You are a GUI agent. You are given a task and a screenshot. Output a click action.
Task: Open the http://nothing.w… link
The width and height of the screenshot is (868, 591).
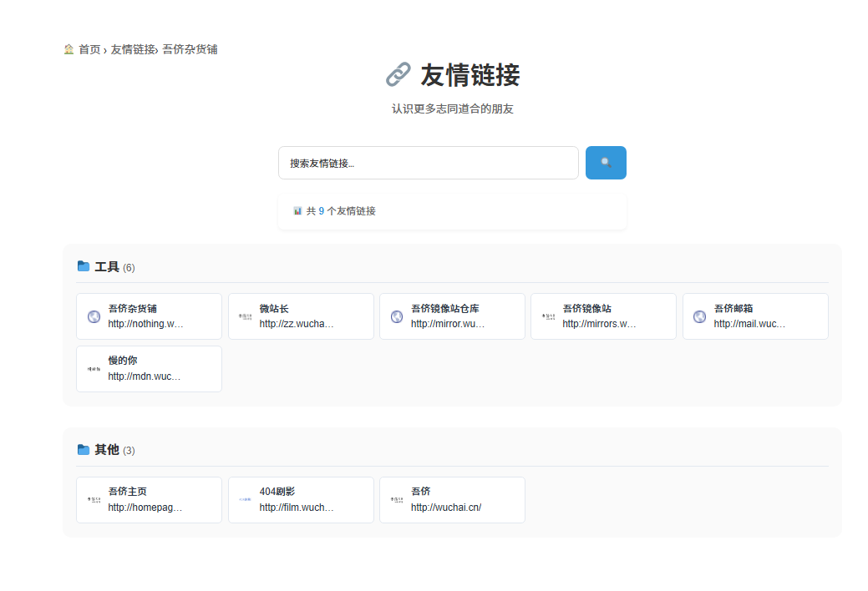tap(145, 324)
